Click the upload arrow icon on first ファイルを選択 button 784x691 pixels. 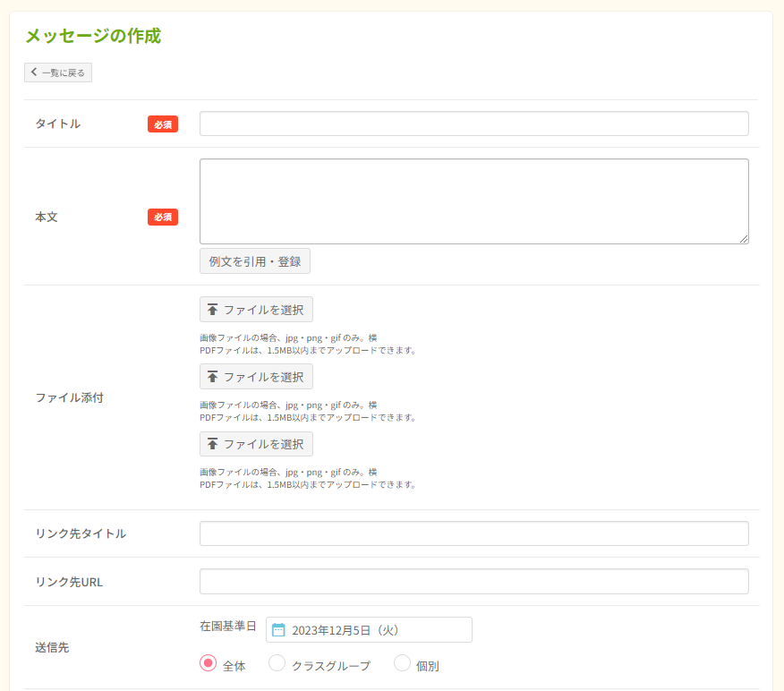[x=212, y=309]
